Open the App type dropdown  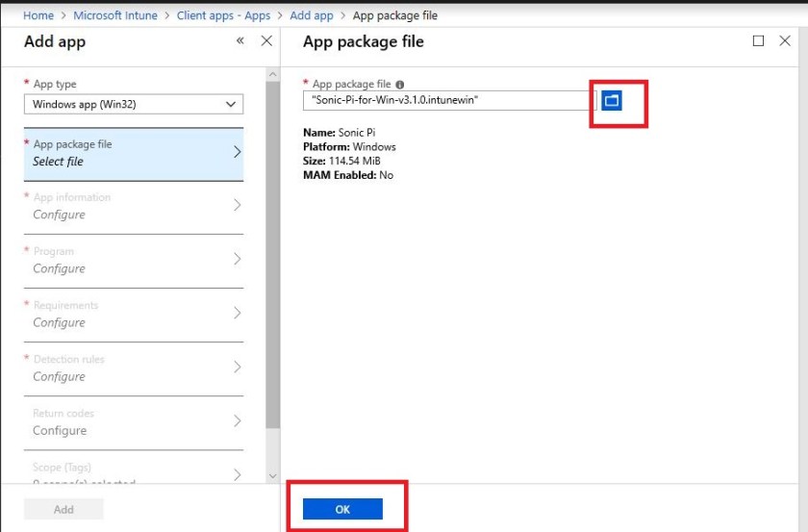click(134, 104)
